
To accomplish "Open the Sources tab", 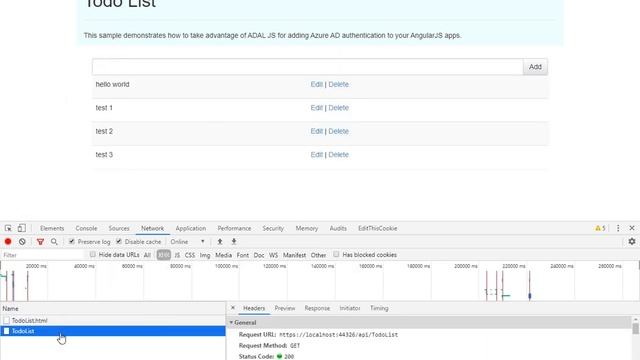I will 119,228.
